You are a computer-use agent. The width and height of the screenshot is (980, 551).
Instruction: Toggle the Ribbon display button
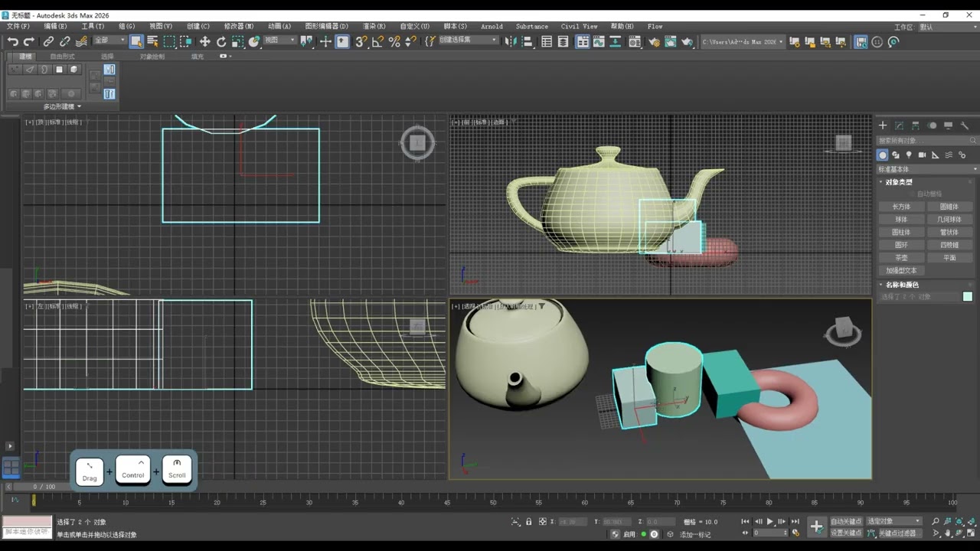(583, 41)
